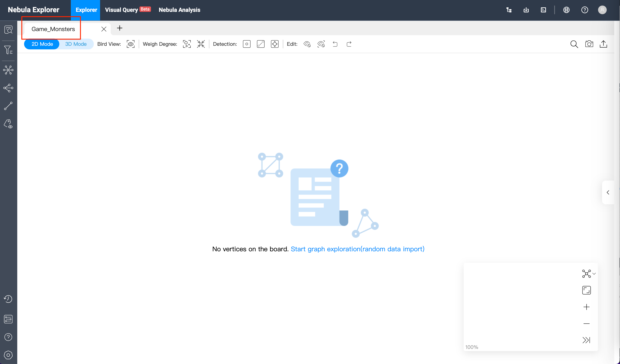Add a new canvas tab

tap(120, 28)
